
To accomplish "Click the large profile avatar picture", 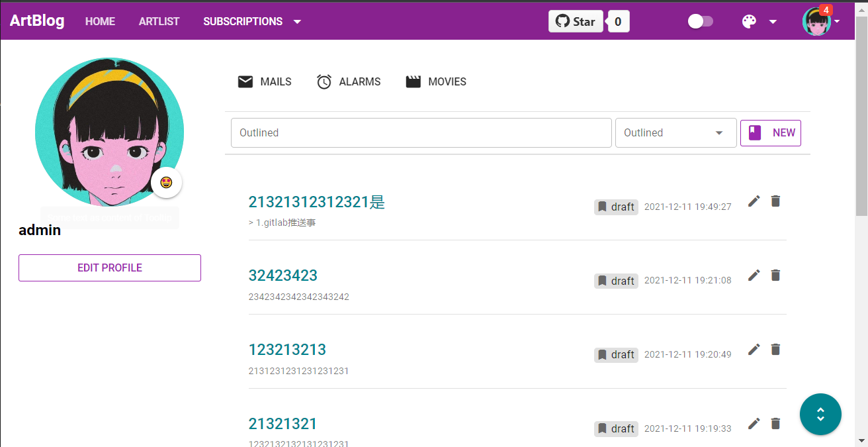I will [109, 132].
